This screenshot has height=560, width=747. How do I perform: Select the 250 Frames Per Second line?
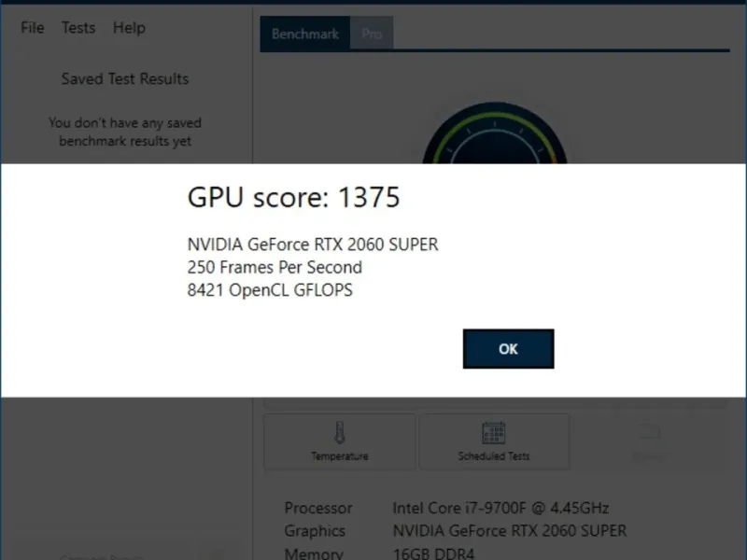point(275,267)
